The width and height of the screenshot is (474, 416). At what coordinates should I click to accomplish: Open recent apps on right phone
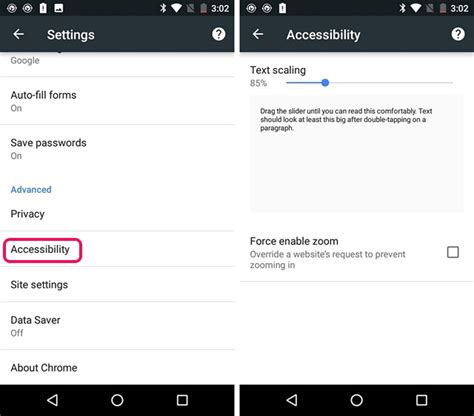click(422, 400)
